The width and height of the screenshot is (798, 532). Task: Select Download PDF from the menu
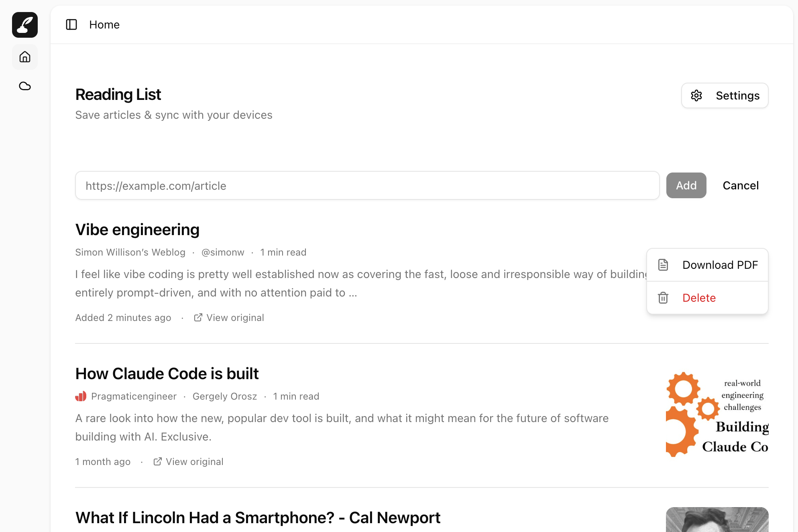(720, 265)
